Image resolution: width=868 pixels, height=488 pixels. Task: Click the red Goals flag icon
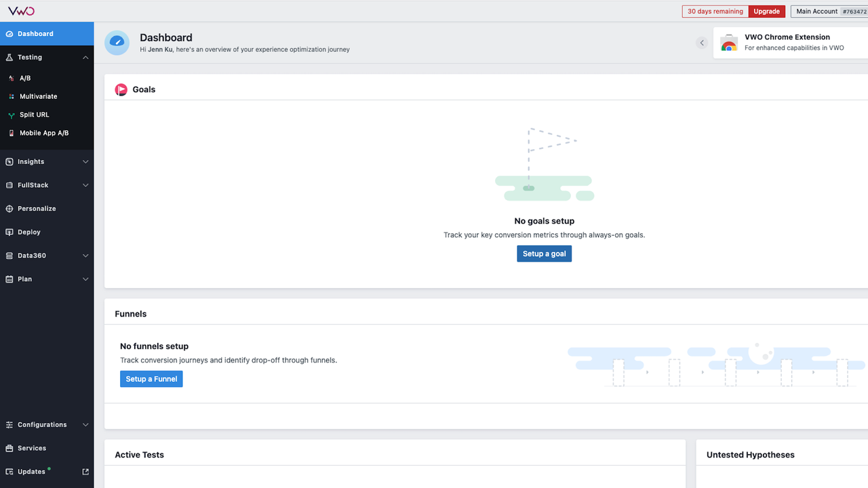tap(121, 89)
